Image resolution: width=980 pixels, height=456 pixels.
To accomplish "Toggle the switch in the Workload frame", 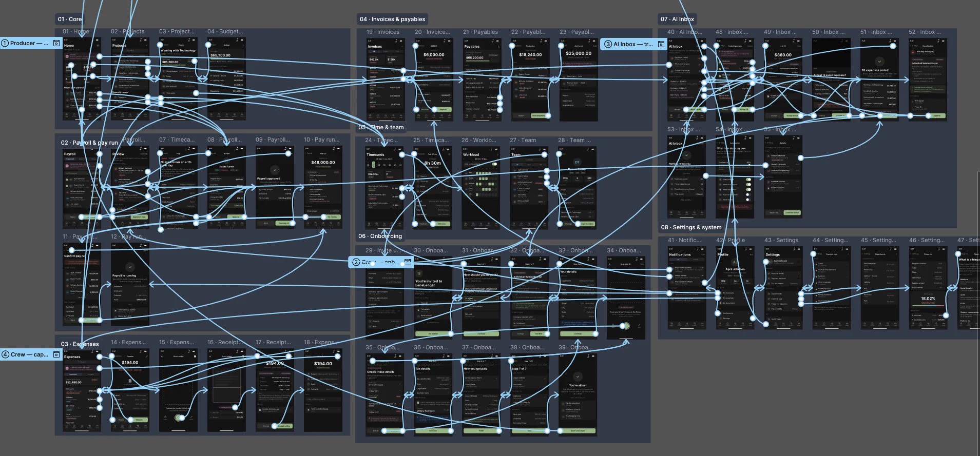I will click(x=494, y=164).
